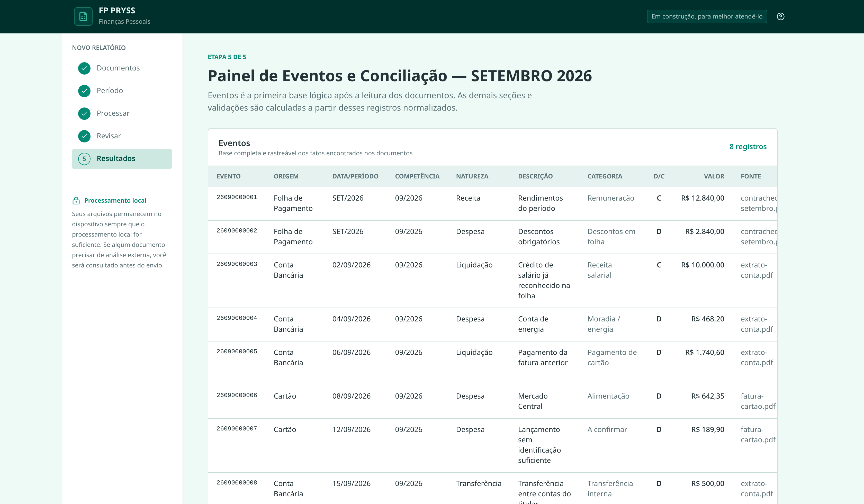This screenshot has height=504, width=864.
Task: Click the 'Mercado Central' description cell
Action: tap(533, 401)
